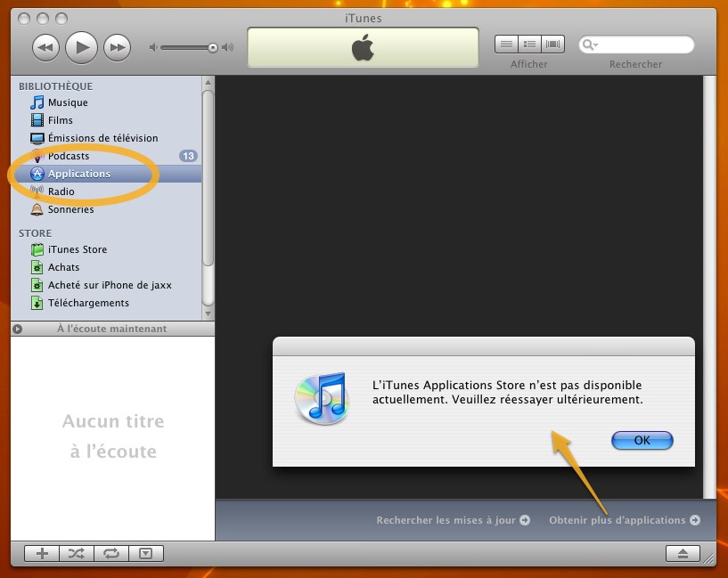Click the eject disc button
Image resolution: width=728 pixels, height=578 pixels.
683,553
